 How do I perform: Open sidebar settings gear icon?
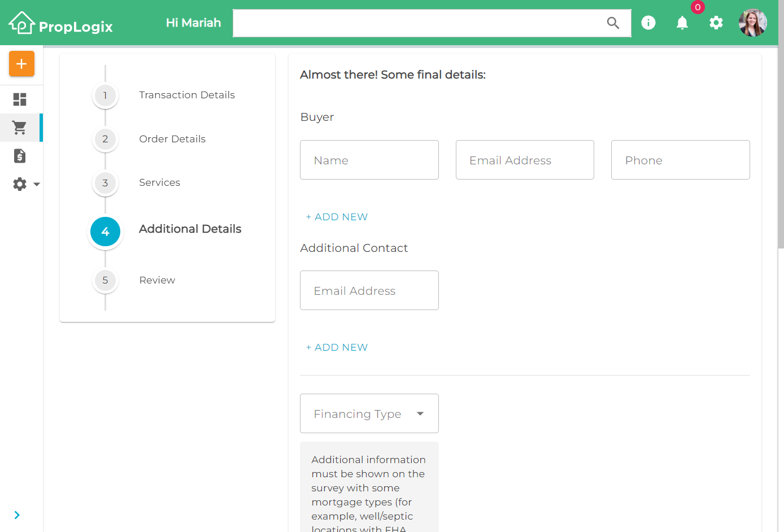click(x=20, y=184)
